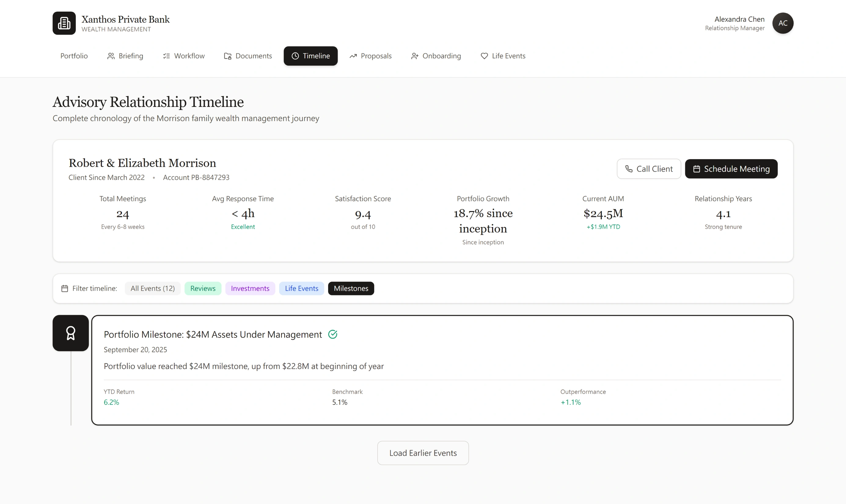Open the Filter timeline calendar picker
846x504 pixels.
coord(64,288)
